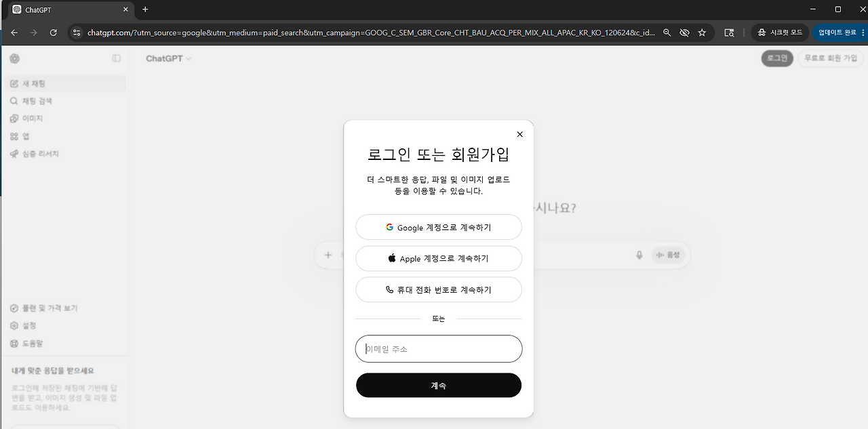Click the Apple logo in login option
The width and height of the screenshot is (868, 429).
click(392, 258)
